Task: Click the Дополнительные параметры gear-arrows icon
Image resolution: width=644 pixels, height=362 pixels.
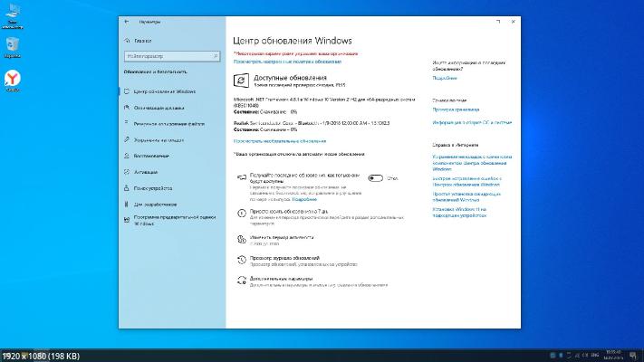Action: tap(242, 281)
